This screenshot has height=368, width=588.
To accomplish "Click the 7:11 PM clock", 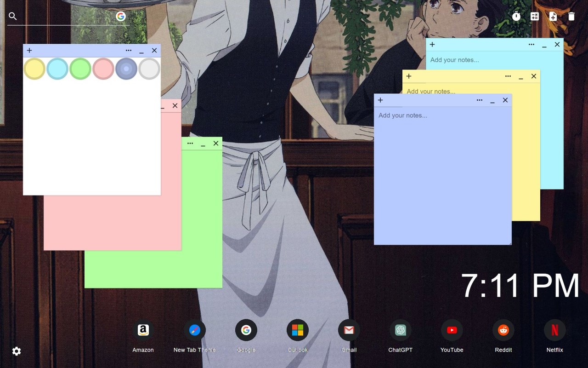I will [520, 286].
